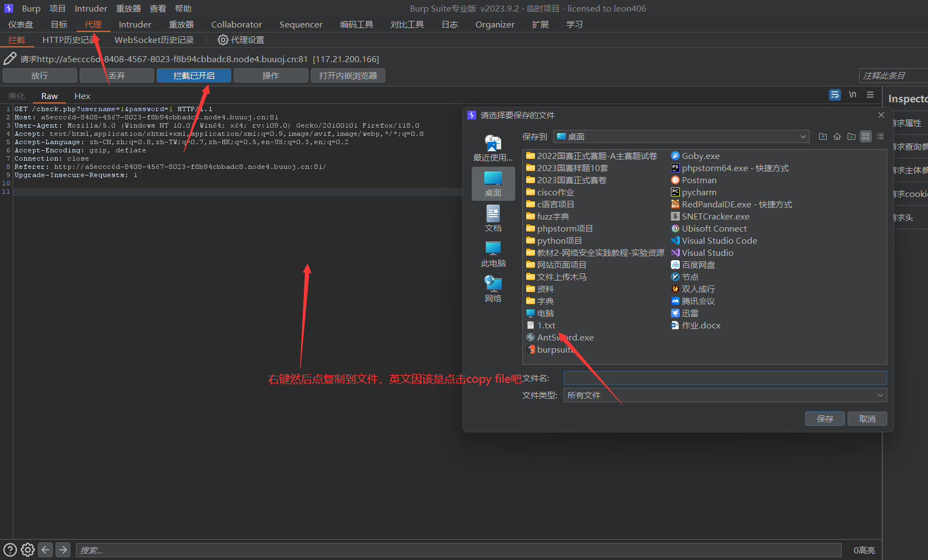Open the WebSocket历史记录 sub-tab
928x560 pixels.
pyautogui.click(x=154, y=40)
